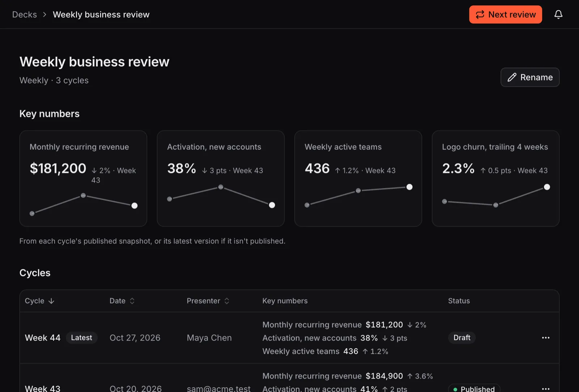Screen dimensions: 579x392
Task: Click presenter Maya Chen
Action: (209, 338)
